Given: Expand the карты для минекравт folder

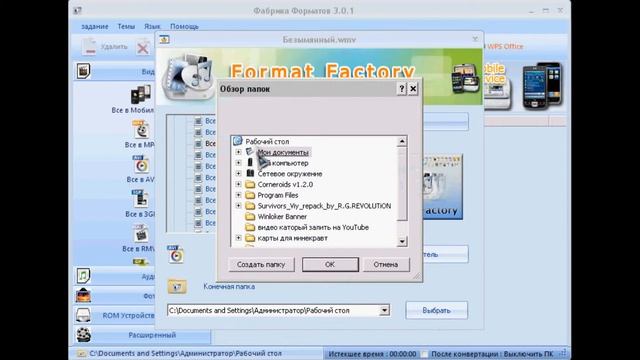Looking at the screenshot, I should click(x=238, y=238).
